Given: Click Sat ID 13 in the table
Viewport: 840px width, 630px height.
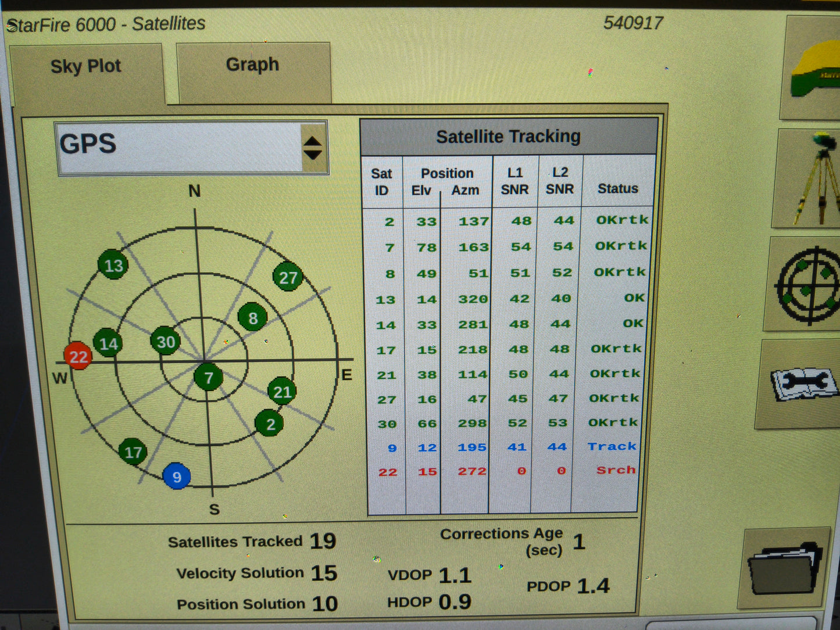Looking at the screenshot, I should [x=385, y=300].
